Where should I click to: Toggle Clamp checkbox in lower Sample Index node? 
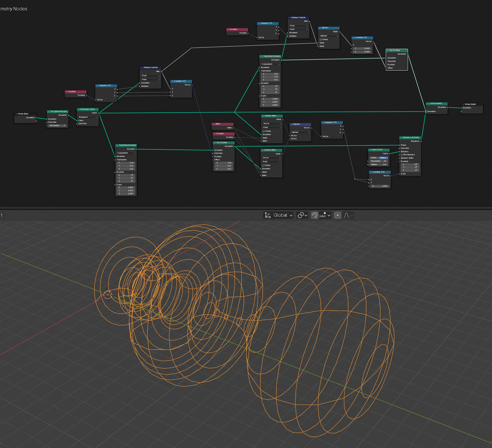tap(263, 165)
